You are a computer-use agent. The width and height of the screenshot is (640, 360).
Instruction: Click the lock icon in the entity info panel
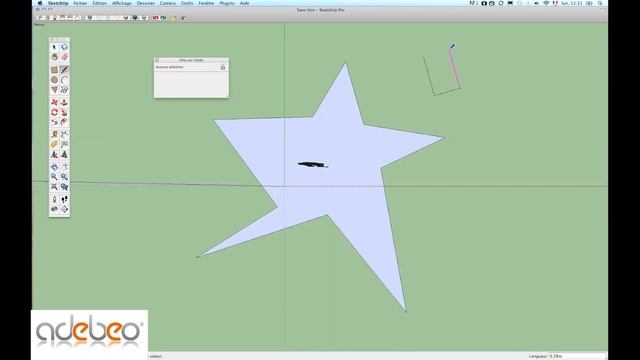click(x=223, y=67)
